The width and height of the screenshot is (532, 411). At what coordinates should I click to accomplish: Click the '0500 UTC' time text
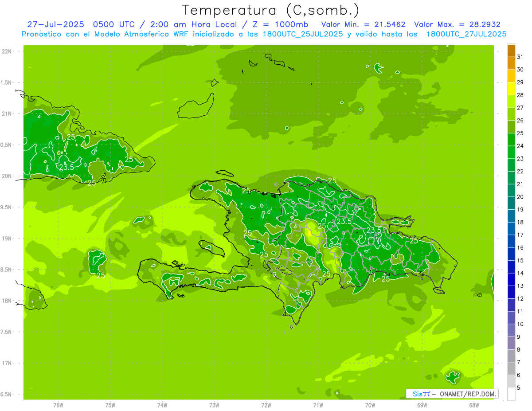click(113, 24)
